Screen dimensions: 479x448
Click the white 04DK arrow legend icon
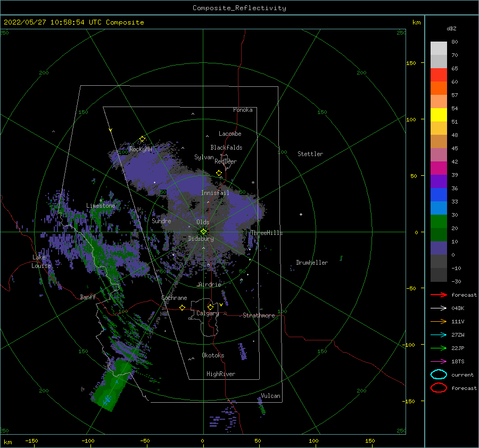click(439, 308)
